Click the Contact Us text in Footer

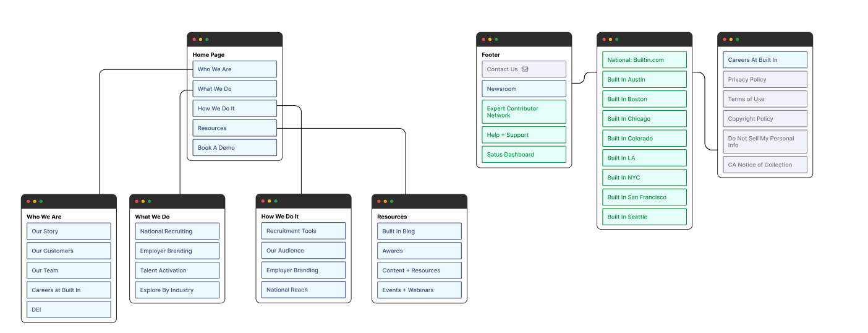point(502,69)
